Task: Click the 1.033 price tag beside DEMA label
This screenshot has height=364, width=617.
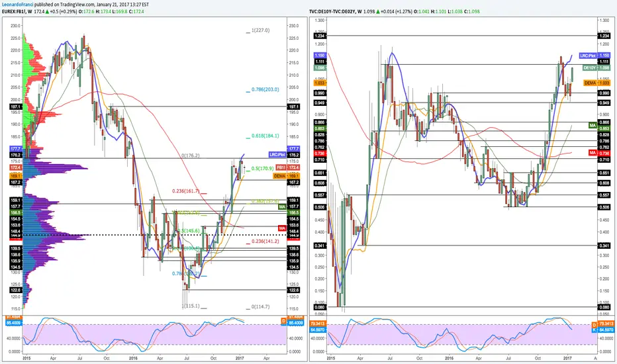Action: pos(604,83)
